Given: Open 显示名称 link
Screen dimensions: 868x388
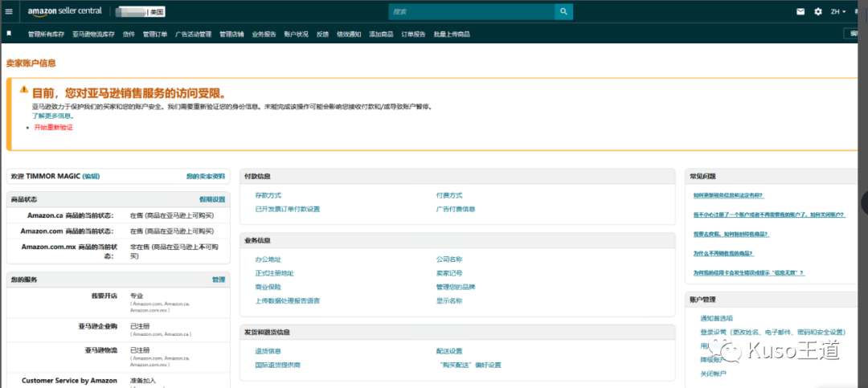Looking at the screenshot, I should pos(449,301).
